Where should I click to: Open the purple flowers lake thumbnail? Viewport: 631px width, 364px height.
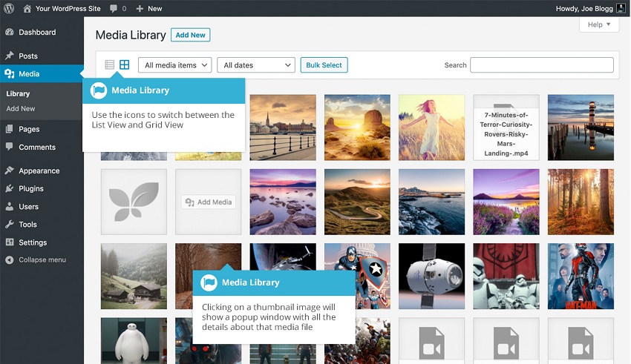(x=506, y=202)
